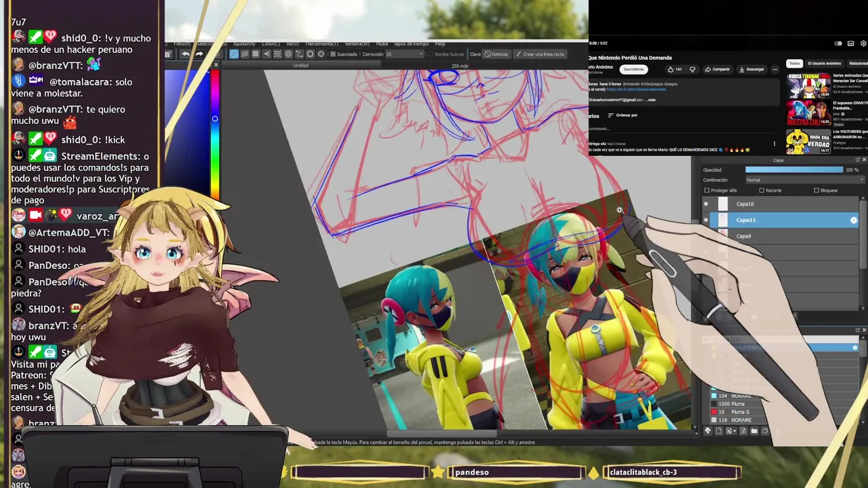Image resolution: width=868 pixels, height=488 pixels.
Task: Switch to the Untitled document tab
Action: point(301,66)
